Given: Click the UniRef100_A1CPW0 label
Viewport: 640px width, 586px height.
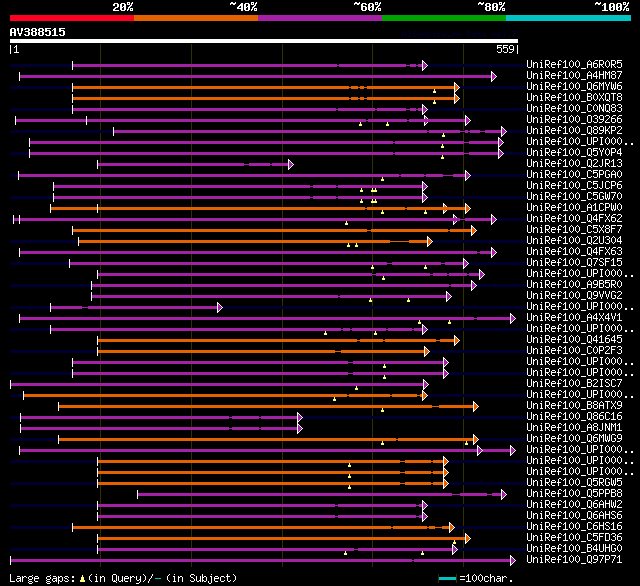Looking at the screenshot, I should pyautogui.click(x=574, y=208).
